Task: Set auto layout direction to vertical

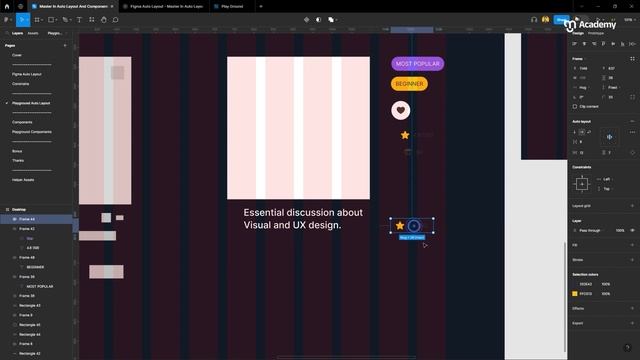Action: pos(575,132)
